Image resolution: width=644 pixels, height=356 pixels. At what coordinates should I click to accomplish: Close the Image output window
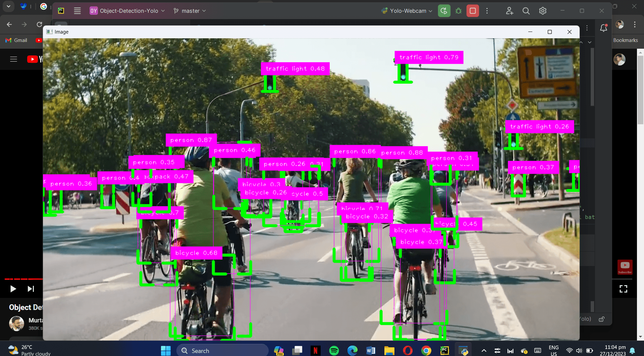(x=570, y=32)
